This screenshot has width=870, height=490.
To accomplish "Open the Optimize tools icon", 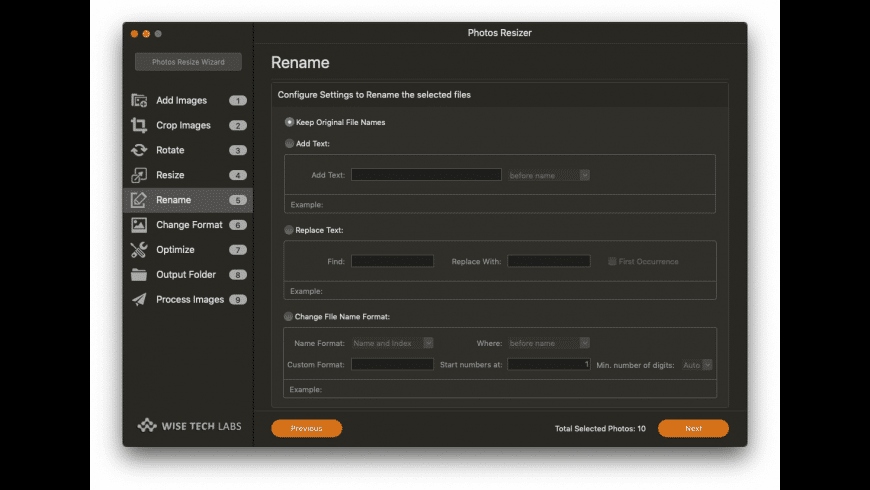I will click(x=139, y=250).
